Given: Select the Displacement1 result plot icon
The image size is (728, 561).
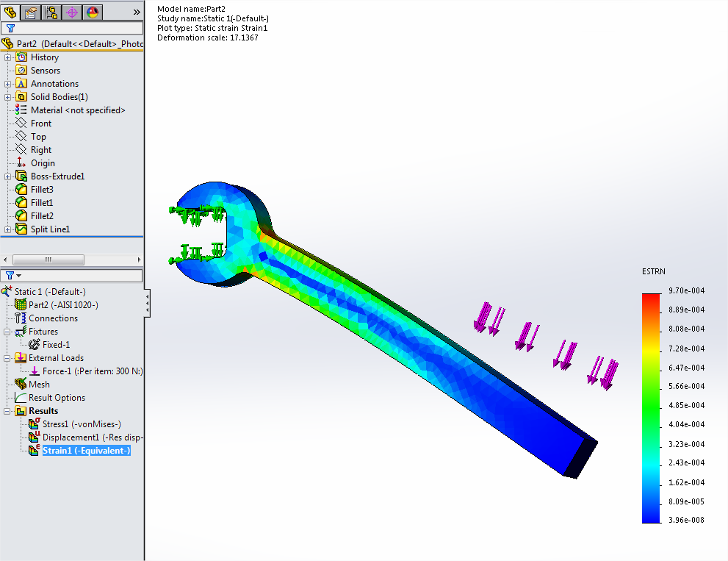Looking at the screenshot, I should [x=34, y=437].
